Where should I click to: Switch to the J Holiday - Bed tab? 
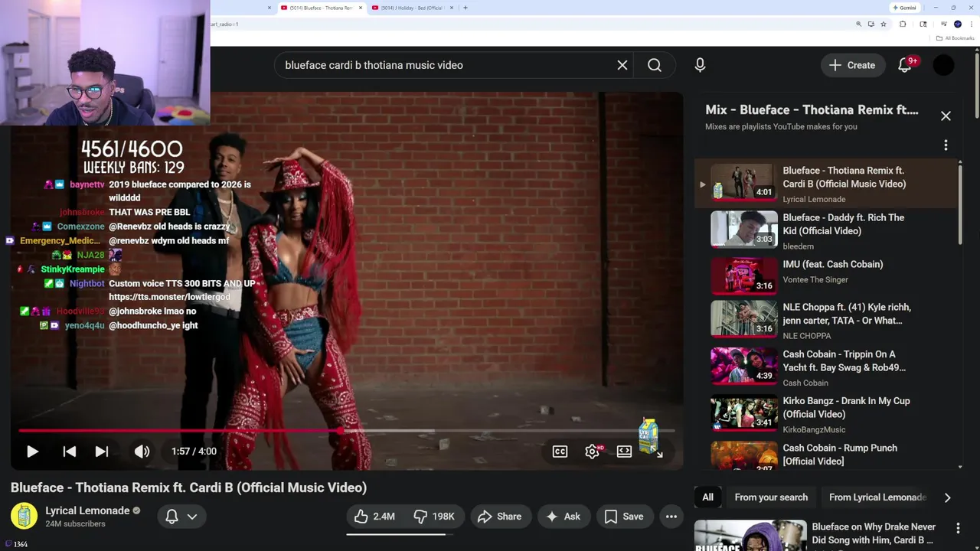pyautogui.click(x=413, y=8)
